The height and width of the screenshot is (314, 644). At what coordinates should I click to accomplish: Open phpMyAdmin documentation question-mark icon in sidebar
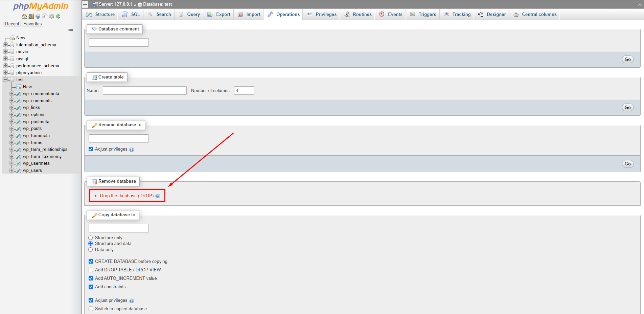pos(38,16)
